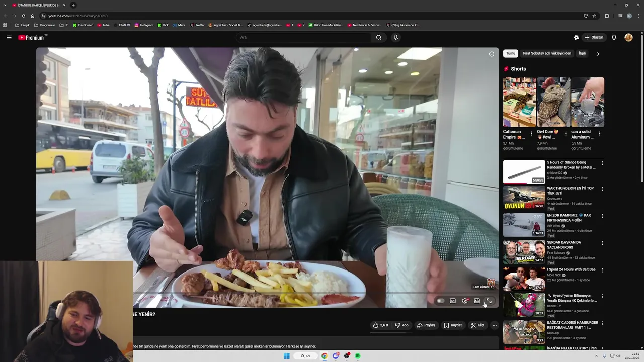Show next filter chips arrow
Screen dimensions: 644x362
[598, 53]
